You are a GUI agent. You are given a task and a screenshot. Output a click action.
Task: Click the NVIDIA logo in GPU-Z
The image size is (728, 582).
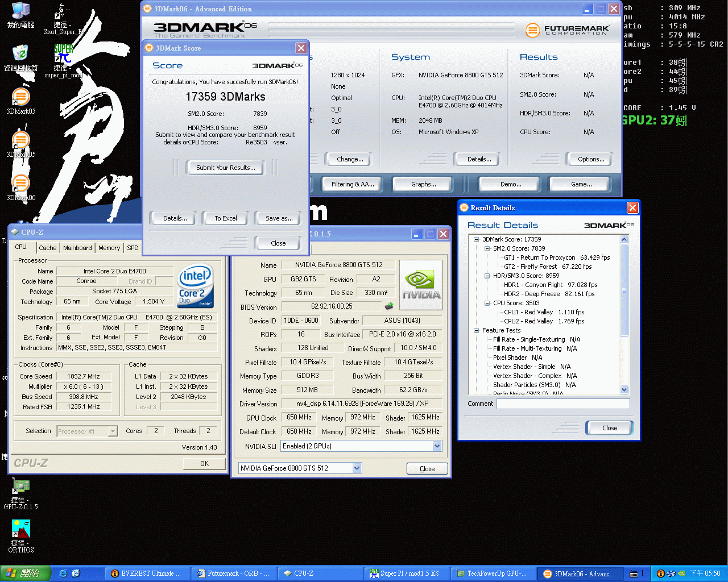tap(421, 285)
